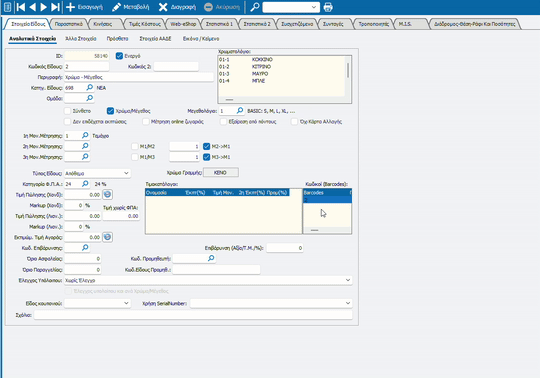The height and width of the screenshot is (378, 540).
Task: Click the printer icon
Action: pos(328,7)
